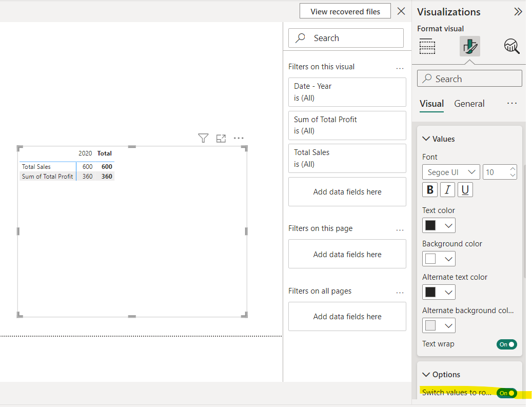Open the Text color dropdown arrow
Viewport: 532px width, 407px height.
coord(448,226)
